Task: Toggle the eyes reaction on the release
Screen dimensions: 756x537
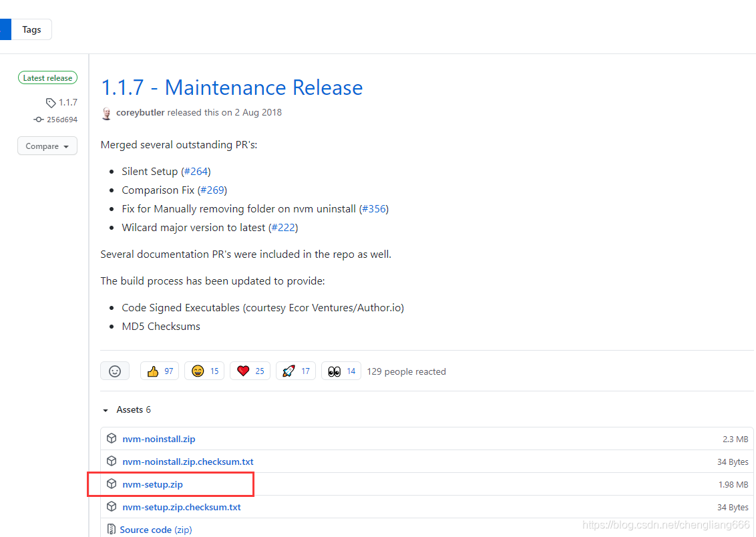Action: click(341, 371)
